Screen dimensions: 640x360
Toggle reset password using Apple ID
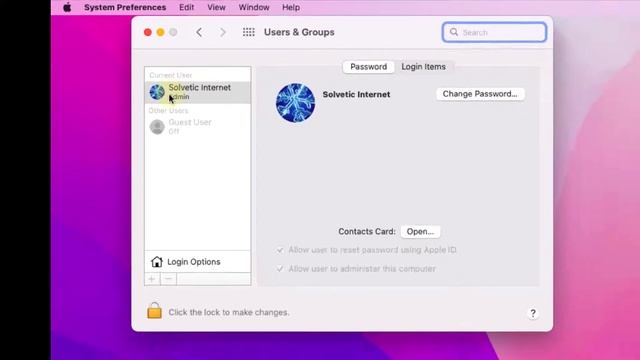tap(280, 250)
